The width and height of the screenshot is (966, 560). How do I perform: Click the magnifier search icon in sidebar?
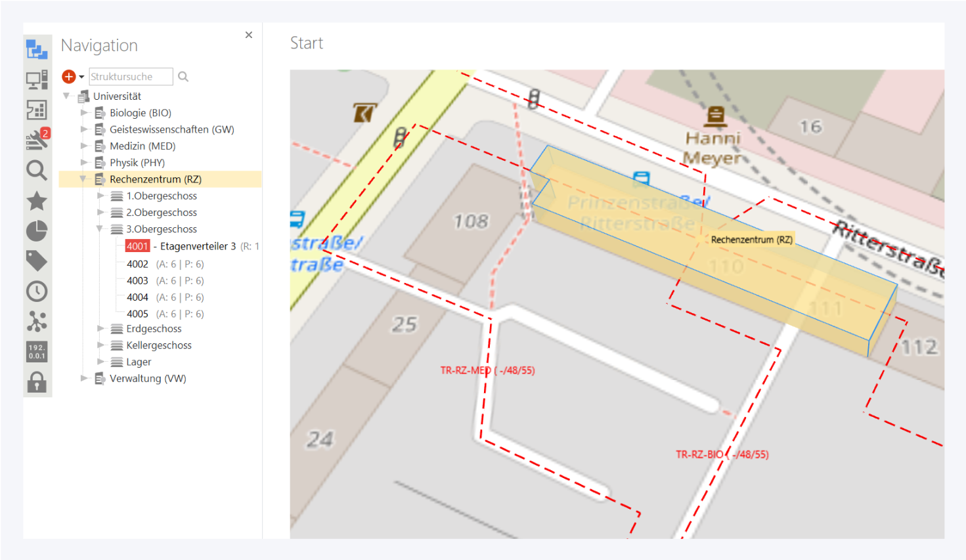37,170
